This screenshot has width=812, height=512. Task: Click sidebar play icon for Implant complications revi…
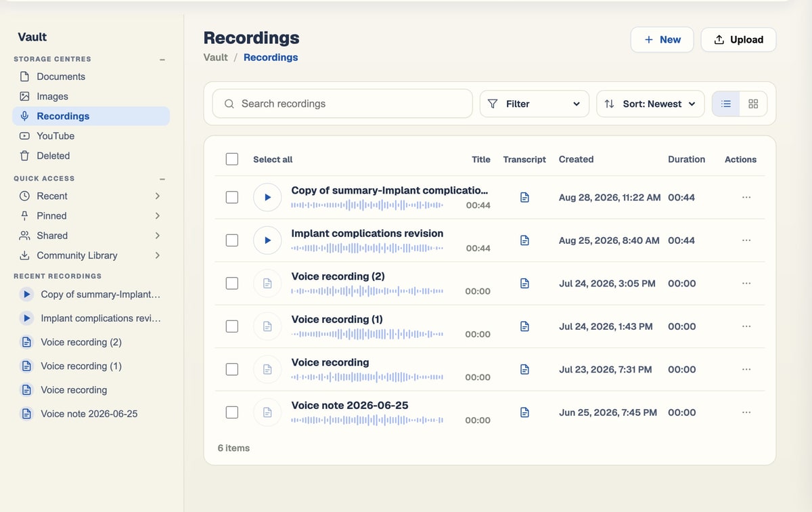(26, 318)
